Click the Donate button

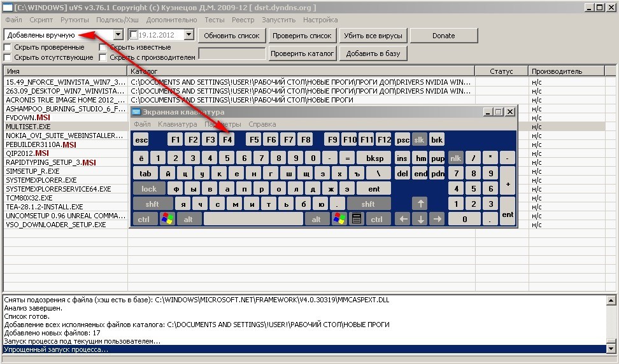click(x=444, y=36)
